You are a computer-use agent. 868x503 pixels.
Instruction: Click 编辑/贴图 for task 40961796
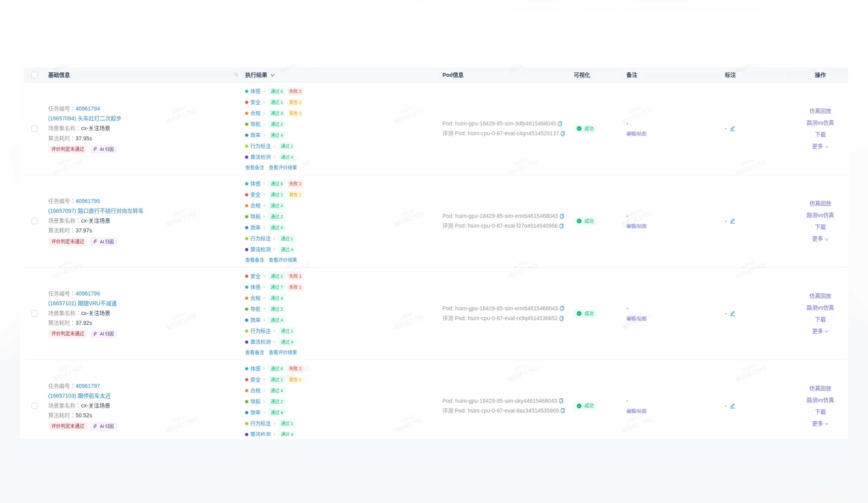point(636,319)
